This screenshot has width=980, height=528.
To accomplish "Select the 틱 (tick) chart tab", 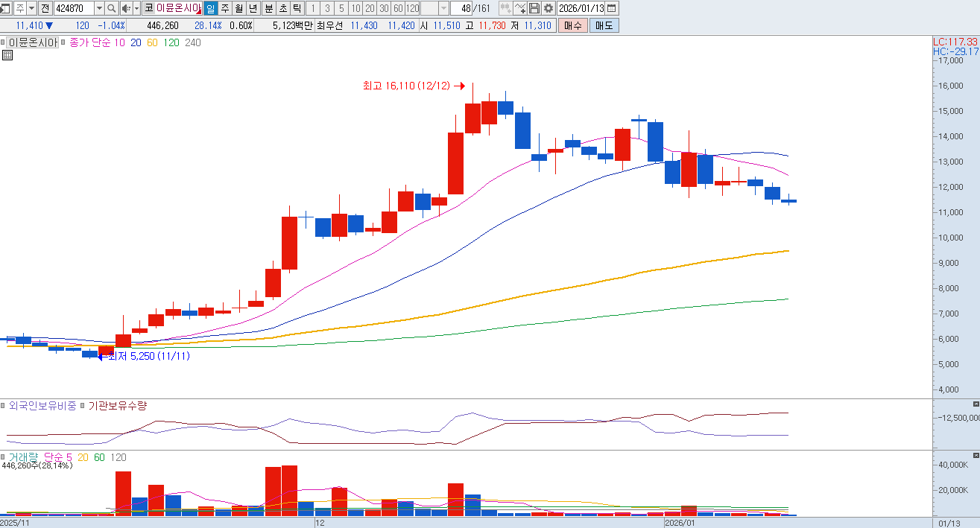I will (x=297, y=8).
